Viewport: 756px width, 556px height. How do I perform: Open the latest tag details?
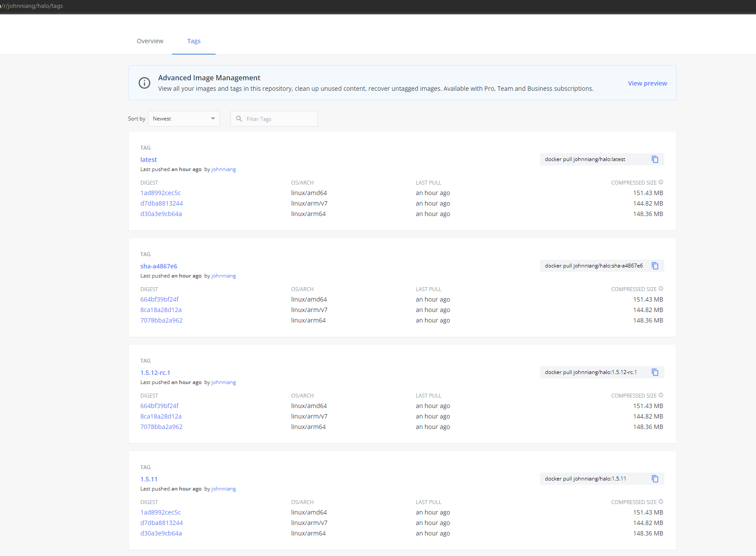[148, 159]
